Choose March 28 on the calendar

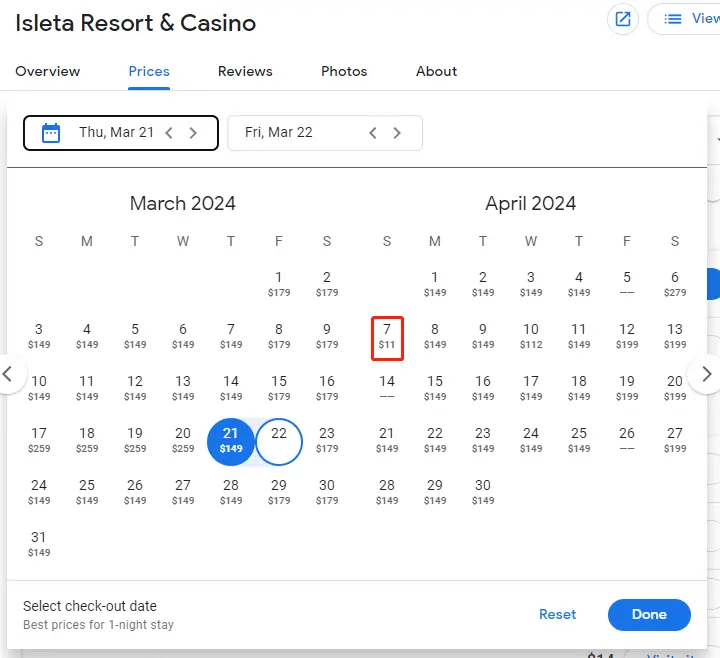pos(231,491)
